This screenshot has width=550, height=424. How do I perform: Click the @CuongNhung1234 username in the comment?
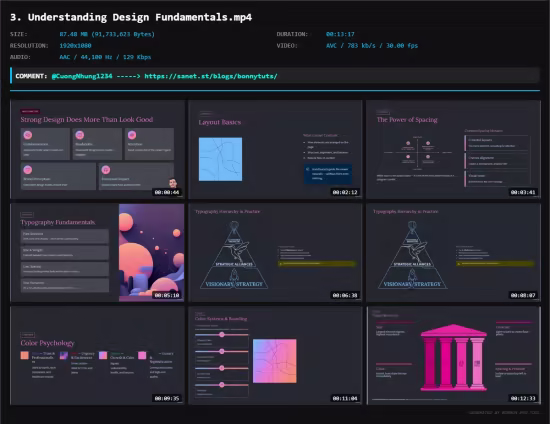point(82,76)
